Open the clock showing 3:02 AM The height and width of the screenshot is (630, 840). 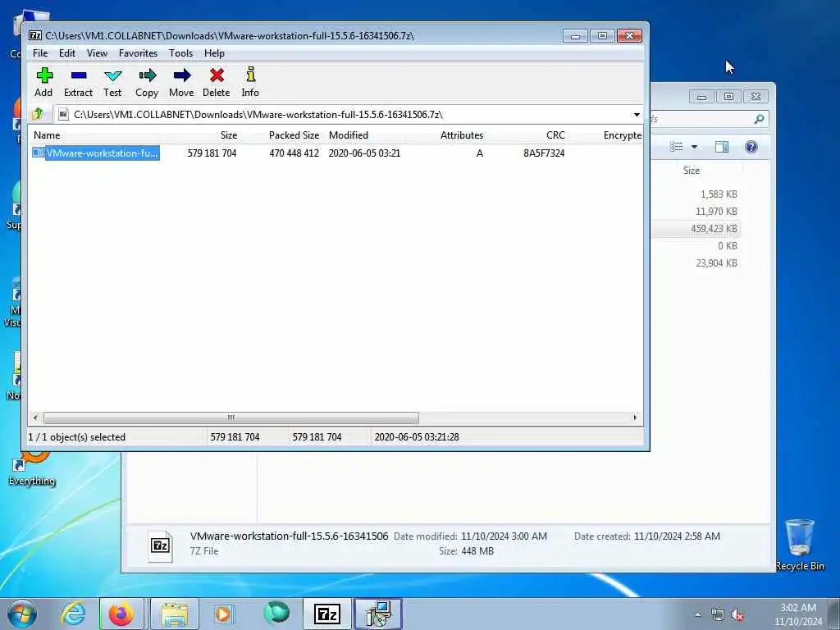pyautogui.click(x=797, y=614)
